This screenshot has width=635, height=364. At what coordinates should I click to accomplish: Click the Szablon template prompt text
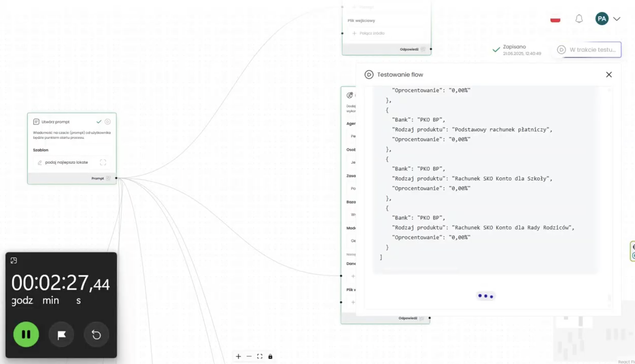point(66,162)
